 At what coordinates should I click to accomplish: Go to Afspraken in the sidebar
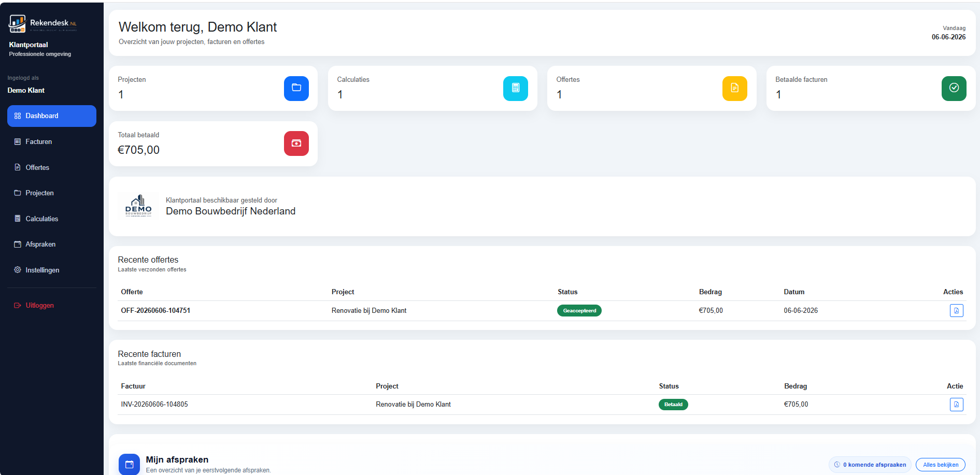(52, 244)
